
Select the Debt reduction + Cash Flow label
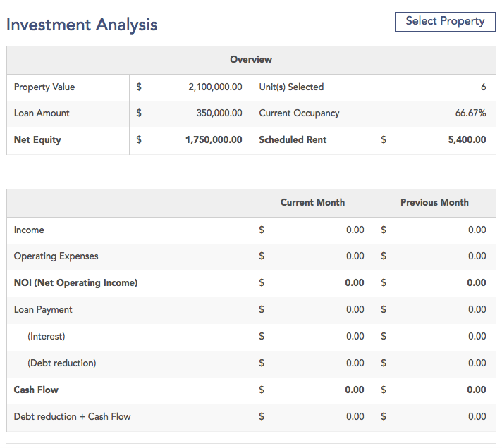click(72, 417)
